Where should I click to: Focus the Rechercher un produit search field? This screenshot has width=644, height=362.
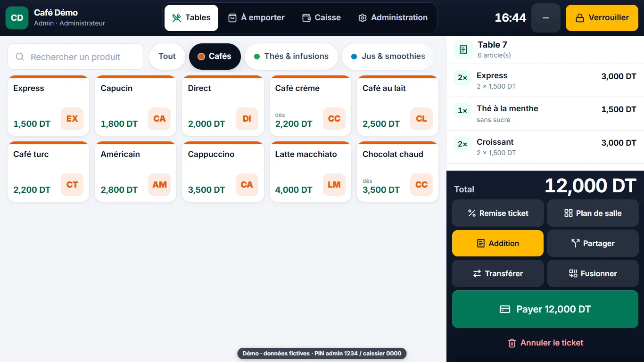pyautogui.click(x=75, y=57)
